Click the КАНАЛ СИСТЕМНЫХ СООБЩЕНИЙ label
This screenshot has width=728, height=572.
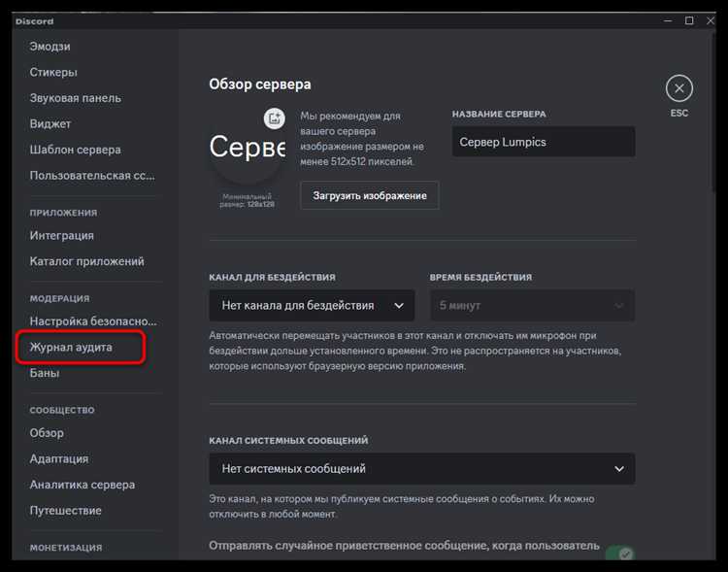[288, 441]
